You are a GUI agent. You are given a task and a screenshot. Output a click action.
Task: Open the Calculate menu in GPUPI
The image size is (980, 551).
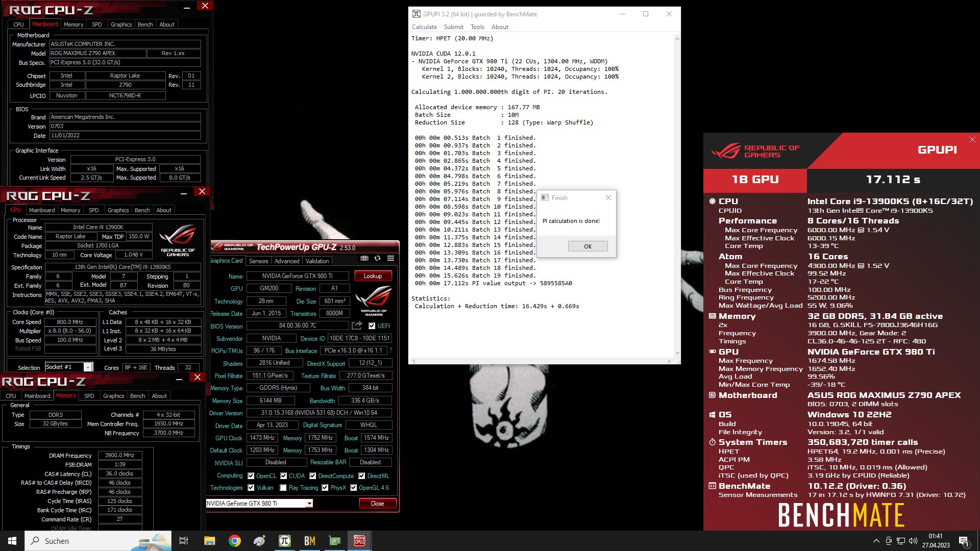point(424,27)
